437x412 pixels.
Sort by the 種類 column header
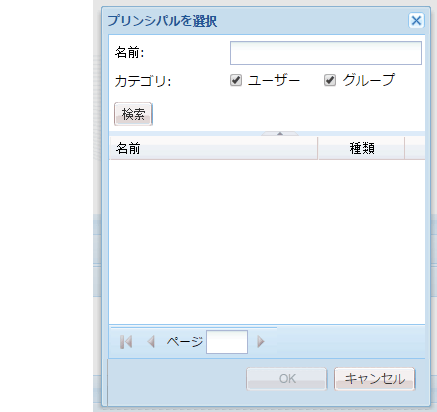361,148
